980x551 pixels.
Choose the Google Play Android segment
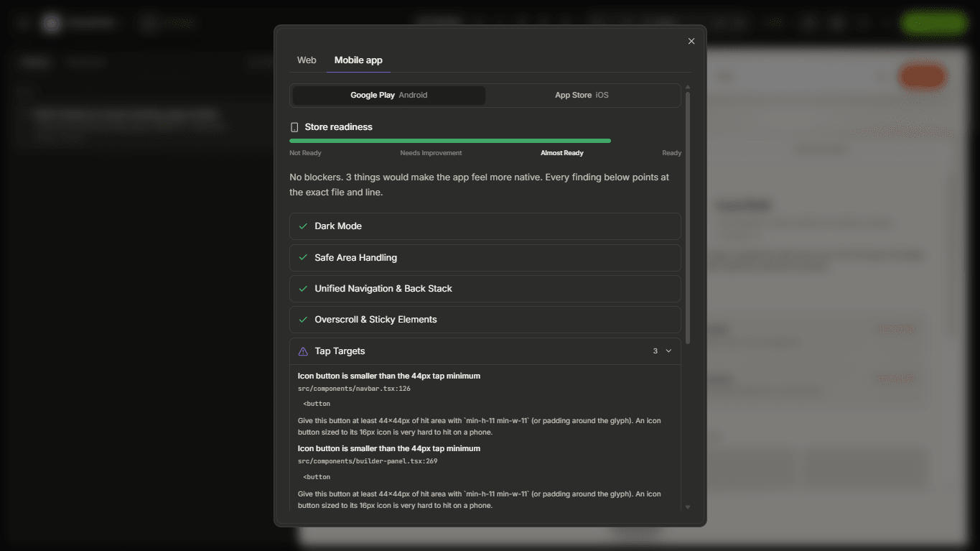point(389,95)
